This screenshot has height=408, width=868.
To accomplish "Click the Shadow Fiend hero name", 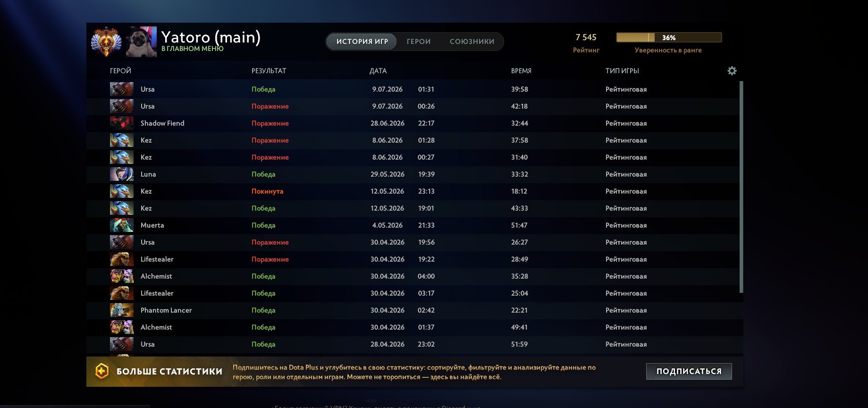I will tap(162, 123).
